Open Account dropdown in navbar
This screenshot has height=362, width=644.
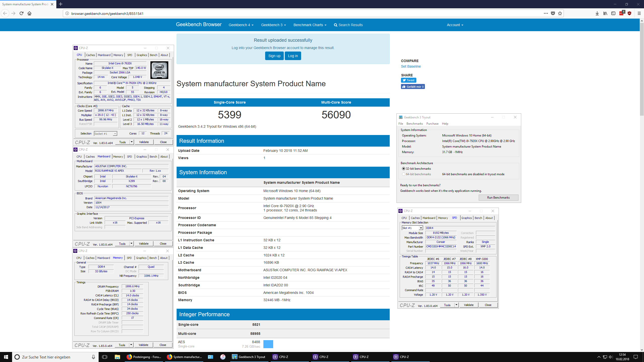[455, 25]
